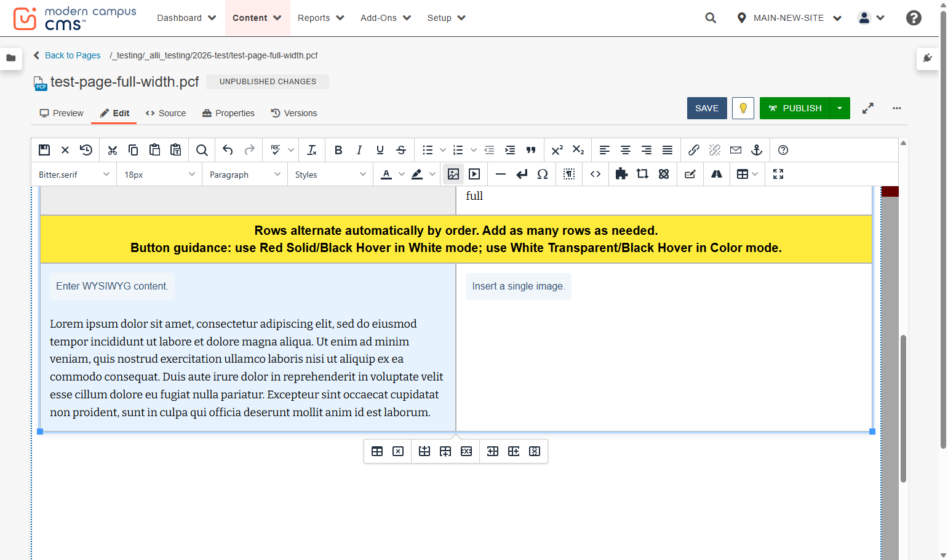Screen dimensions: 948x560
Task: Open the Reports menu
Action: click(x=321, y=18)
